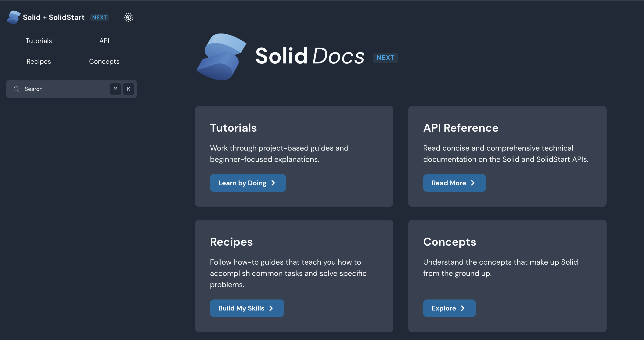
Task: Click the small Solid logo in sidebar
Action: (13, 17)
